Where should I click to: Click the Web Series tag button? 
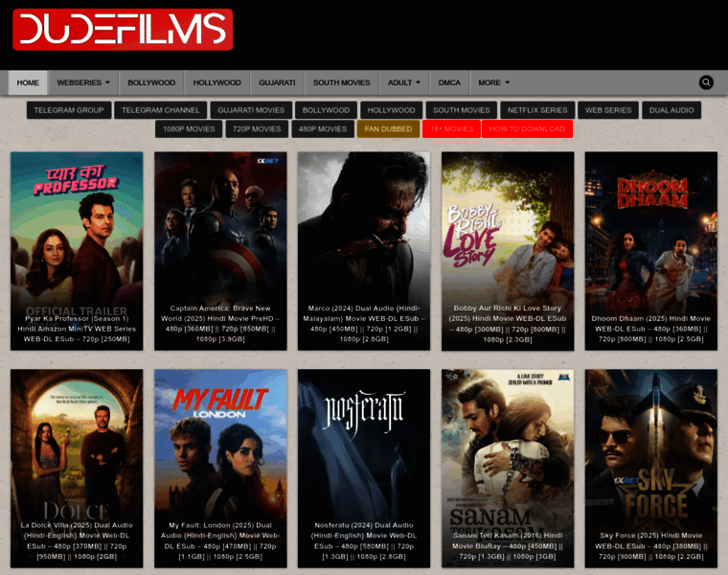(608, 110)
